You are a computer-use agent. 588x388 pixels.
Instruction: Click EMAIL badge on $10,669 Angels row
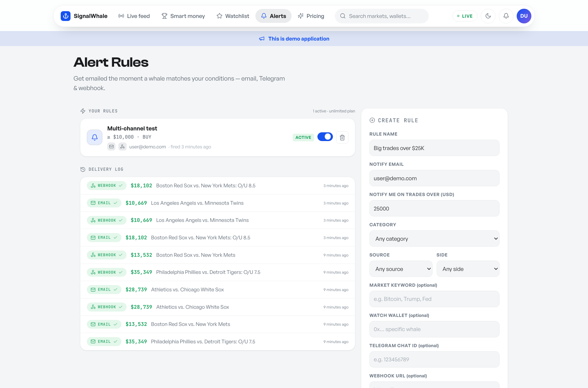[x=104, y=203]
